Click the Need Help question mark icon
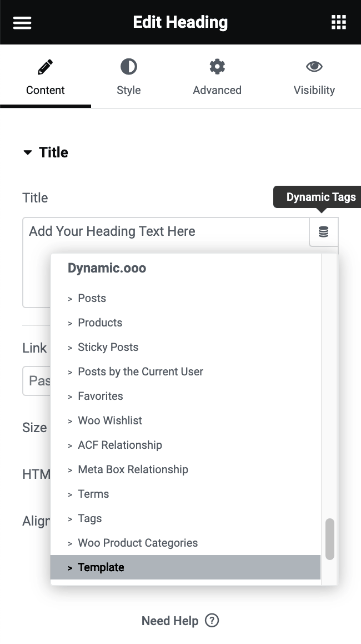Image resolution: width=361 pixels, height=644 pixels. click(x=212, y=621)
